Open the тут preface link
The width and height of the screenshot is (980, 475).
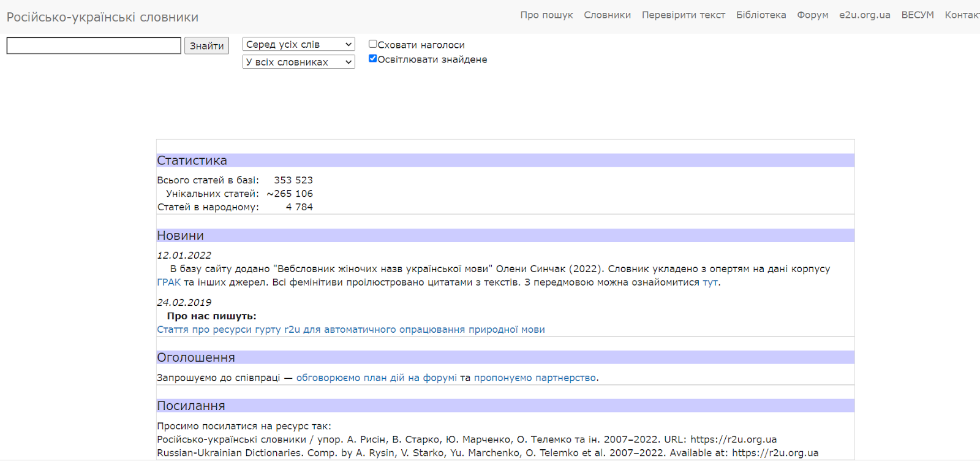pyautogui.click(x=710, y=283)
